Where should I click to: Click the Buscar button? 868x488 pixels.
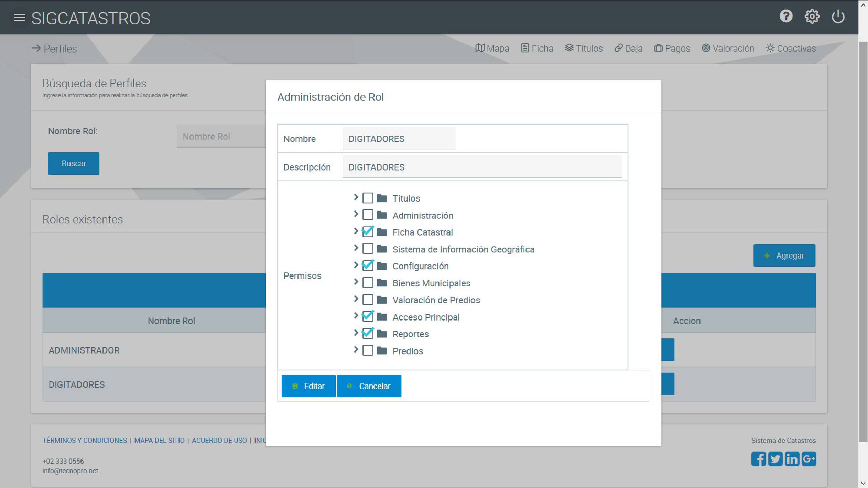tap(73, 164)
